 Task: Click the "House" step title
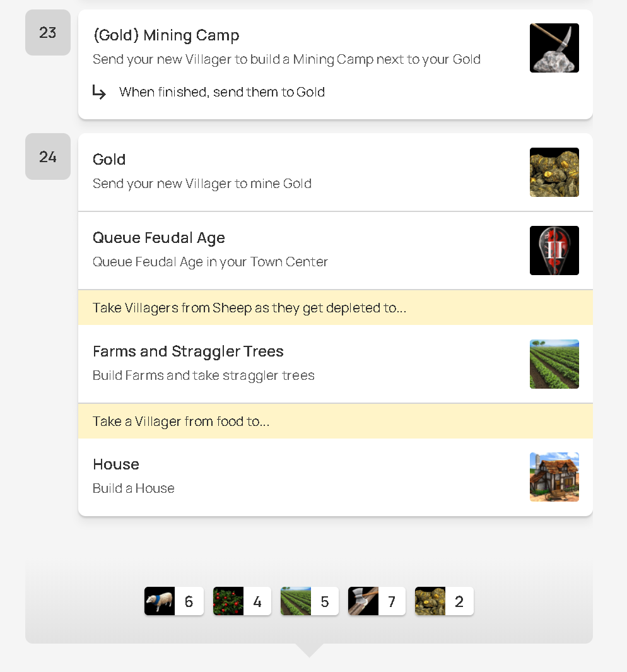point(116,464)
